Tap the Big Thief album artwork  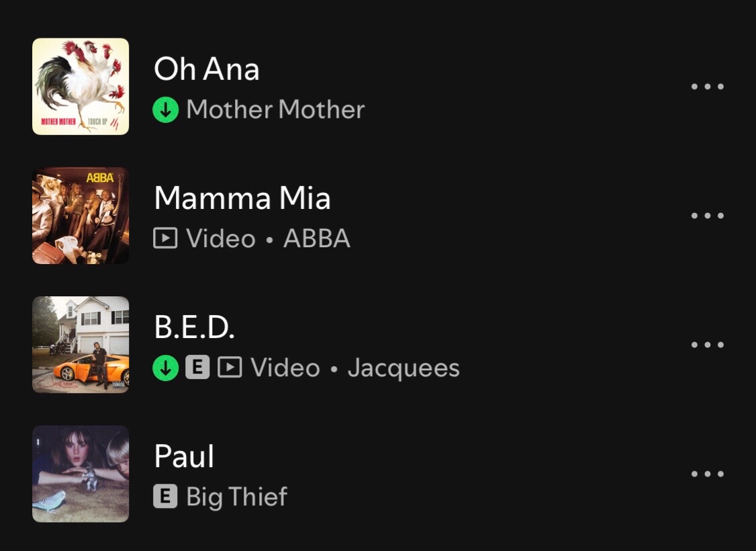(x=81, y=474)
